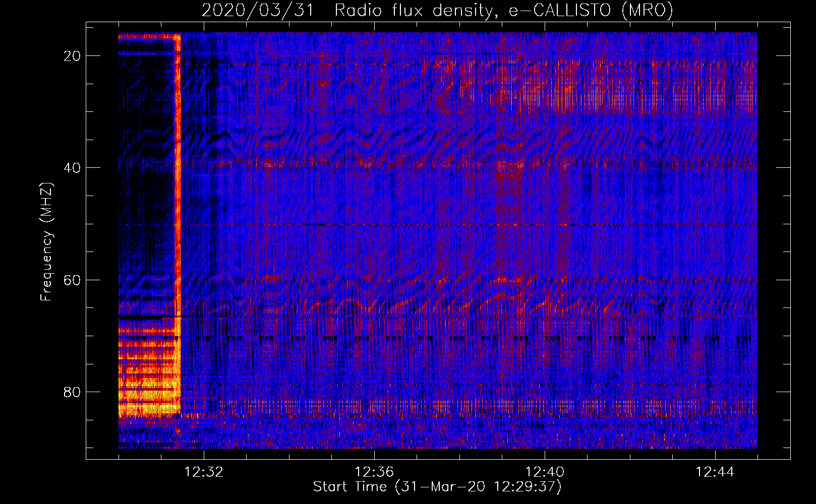The width and height of the screenshot is (816, 504).
Task: Click the '12:44' time tick label
Action: (x=715, y=472)
